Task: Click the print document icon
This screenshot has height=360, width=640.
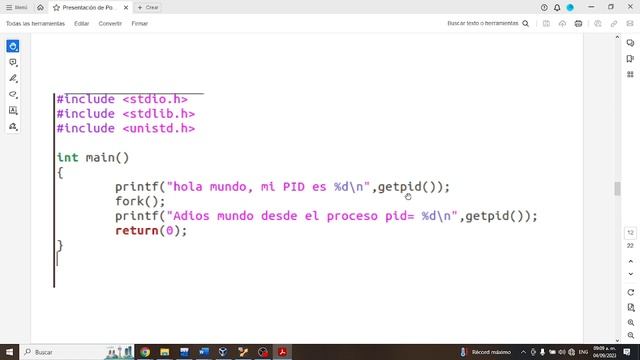Action: (578, 24)
